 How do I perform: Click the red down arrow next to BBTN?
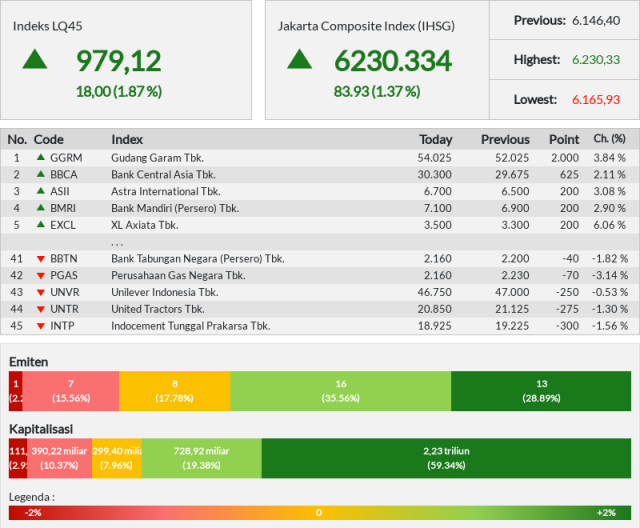(x=40, y=259)
